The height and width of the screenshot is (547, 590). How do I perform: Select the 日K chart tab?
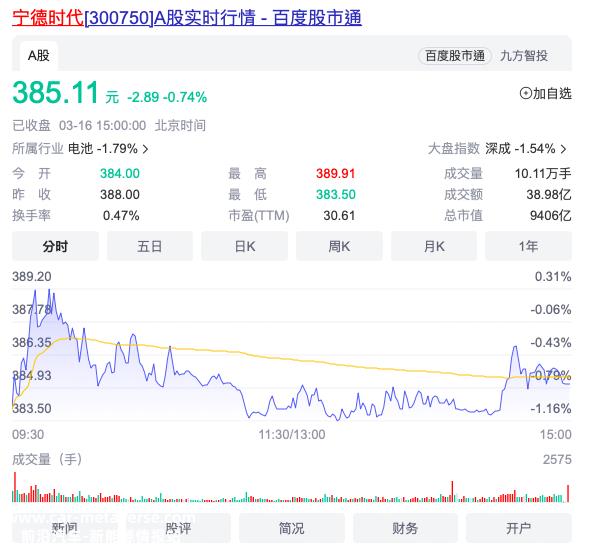(245, 246)
